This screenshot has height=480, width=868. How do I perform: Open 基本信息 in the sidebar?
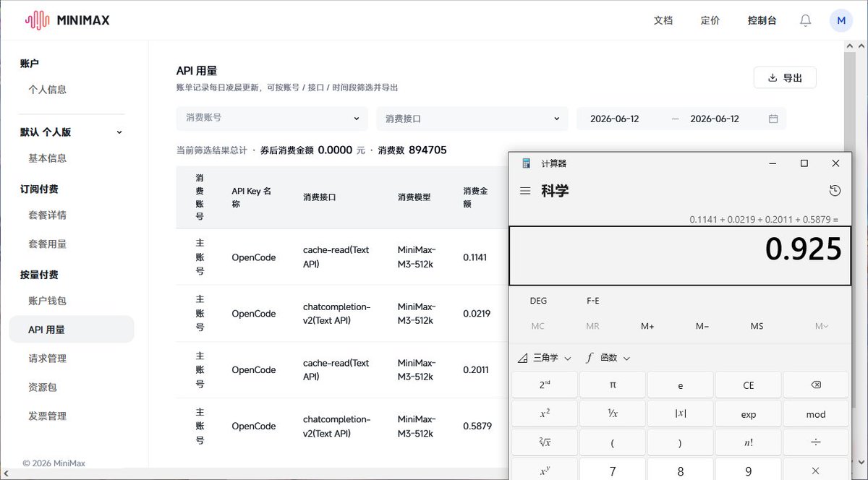[x=48, y=158]
